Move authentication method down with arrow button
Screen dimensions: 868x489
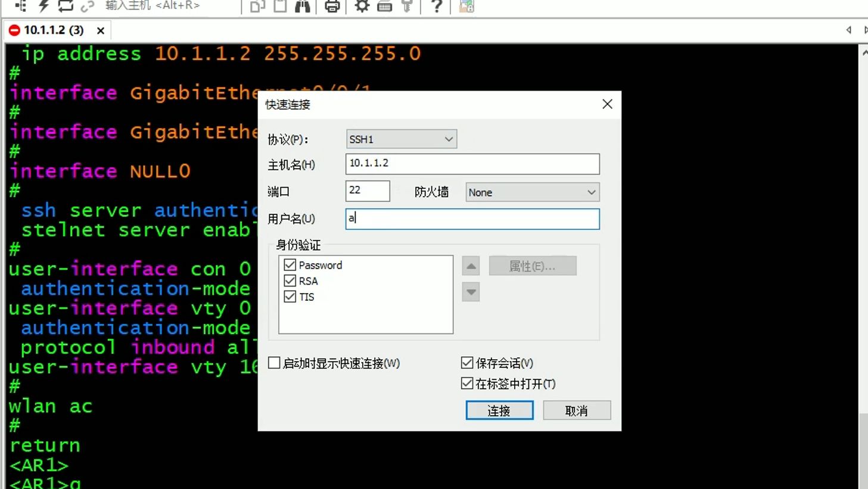[471, 292]
